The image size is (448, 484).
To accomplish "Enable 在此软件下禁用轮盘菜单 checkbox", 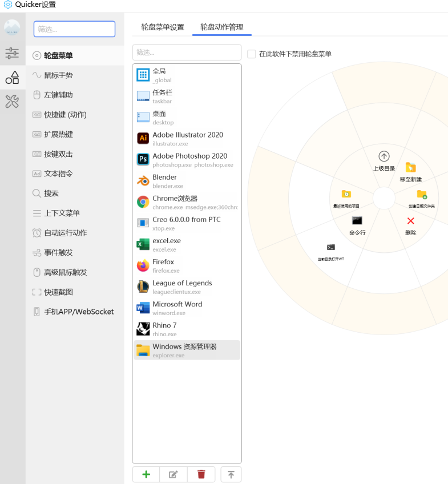I will (252, 54).
